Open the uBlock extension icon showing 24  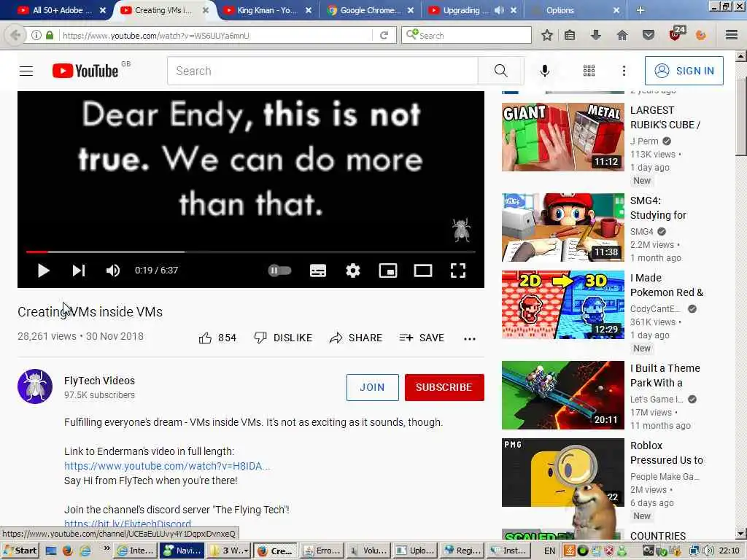click(676, 34)
